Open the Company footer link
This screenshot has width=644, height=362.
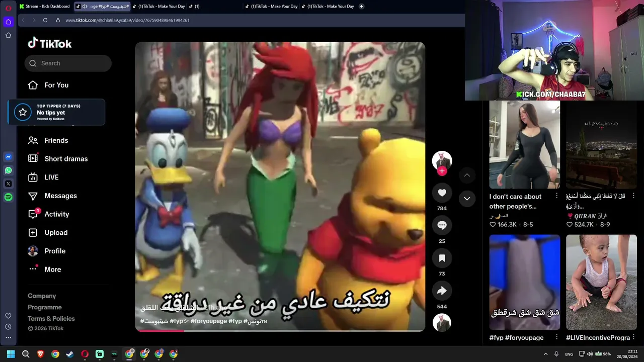(42, 296)
